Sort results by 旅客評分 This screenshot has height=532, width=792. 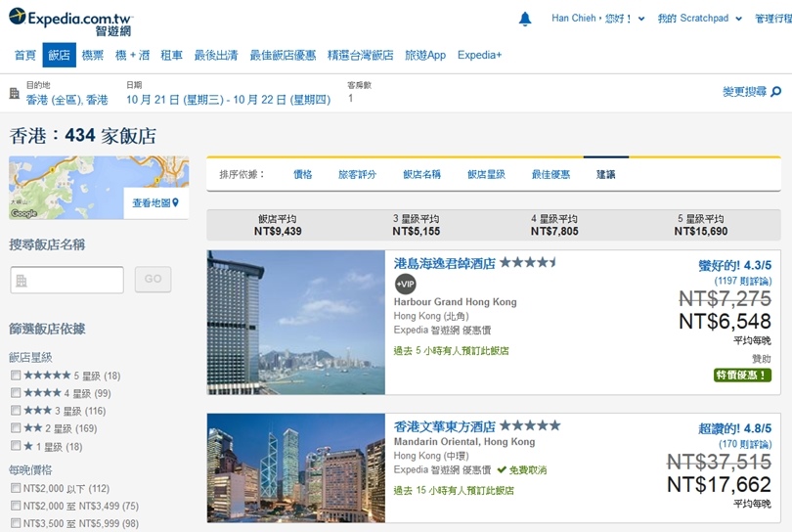pyautogui.click(x=357, y=174)
